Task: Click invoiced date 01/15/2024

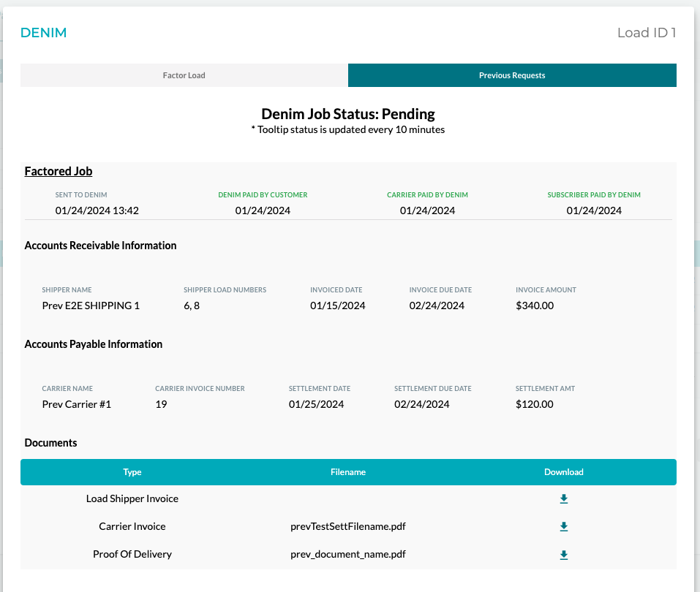Action: 337,306
